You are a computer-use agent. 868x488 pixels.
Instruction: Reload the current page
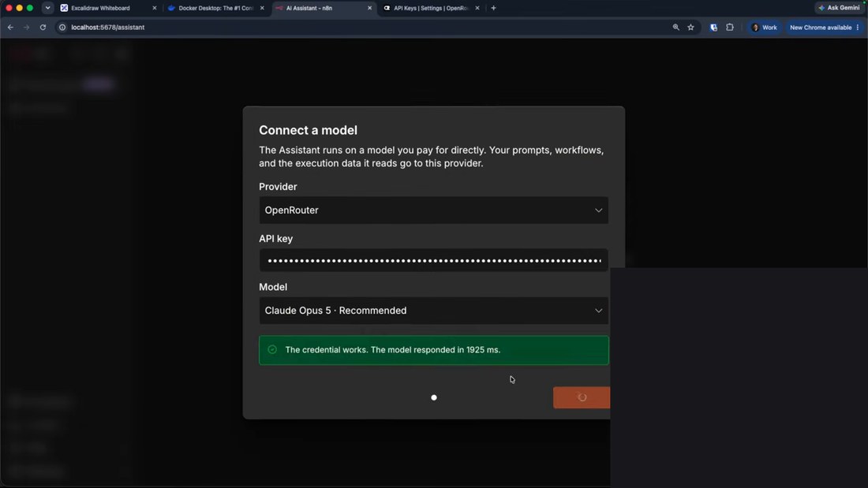coord(43,27)
